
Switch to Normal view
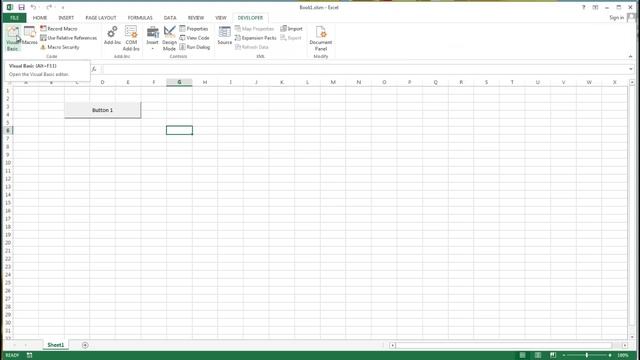522,356
